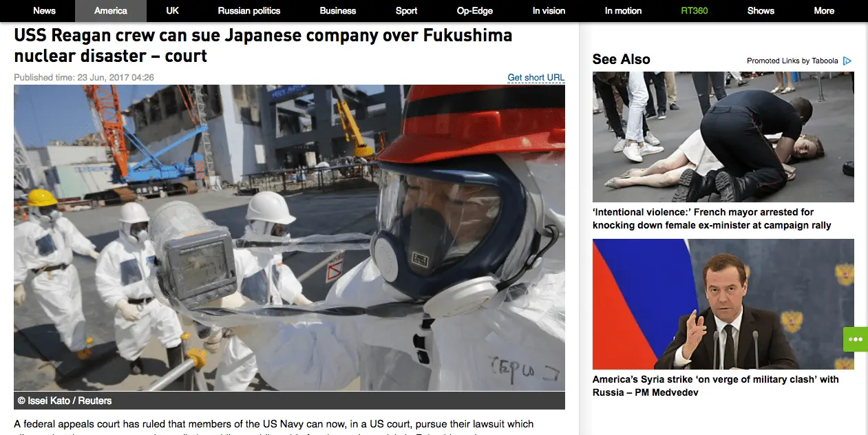868x435 pixels.
Task: Open Promoted Links by Taboola
Action: click(792, 61)
